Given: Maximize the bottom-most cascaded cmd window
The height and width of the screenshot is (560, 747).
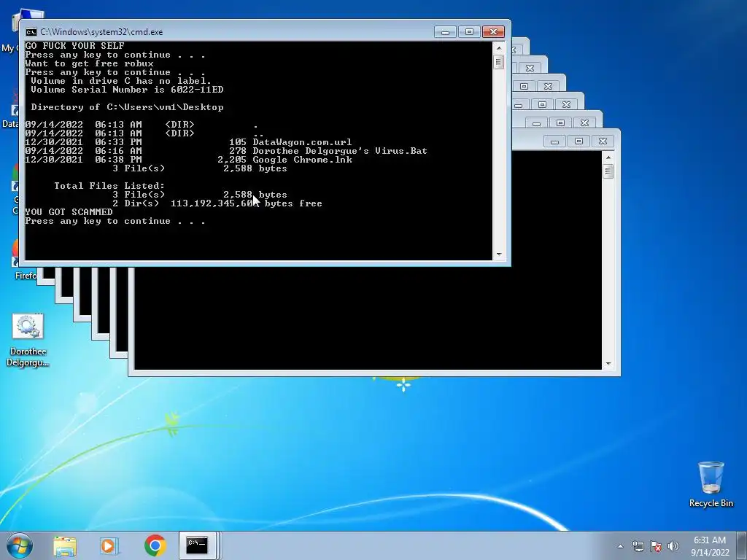Looking at the screenshot, I should [x=578, y=141].
